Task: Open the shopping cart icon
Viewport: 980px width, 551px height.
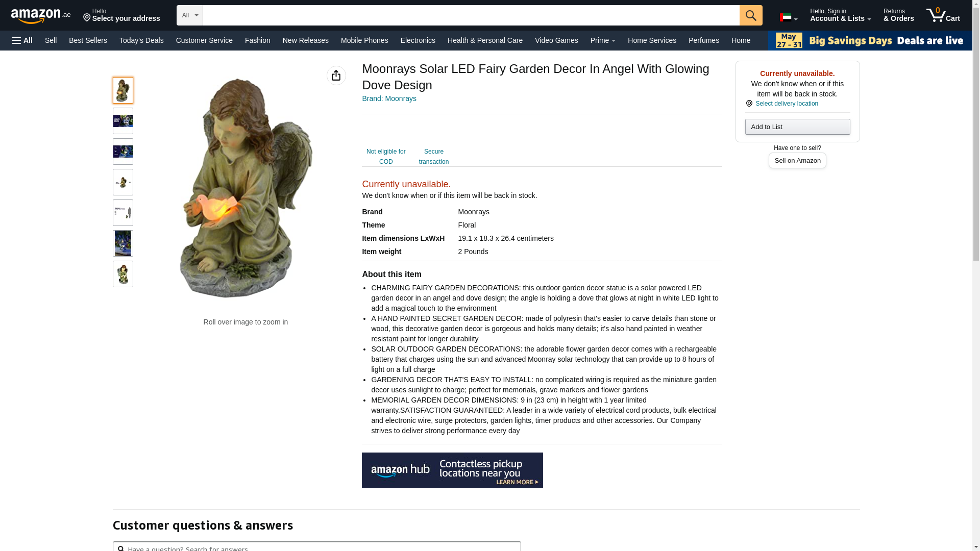Action: (x=943, y=15)
